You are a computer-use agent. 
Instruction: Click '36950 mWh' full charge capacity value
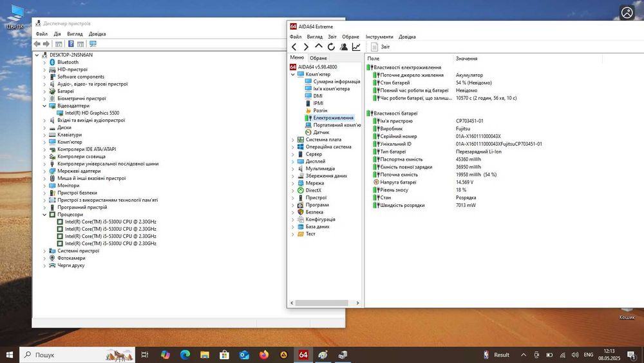coord(468,167)
